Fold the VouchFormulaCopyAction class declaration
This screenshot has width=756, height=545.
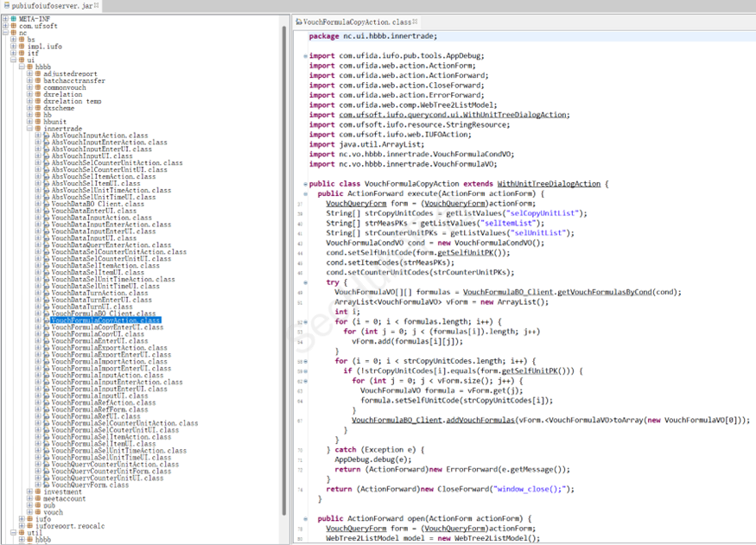[305, 184]
